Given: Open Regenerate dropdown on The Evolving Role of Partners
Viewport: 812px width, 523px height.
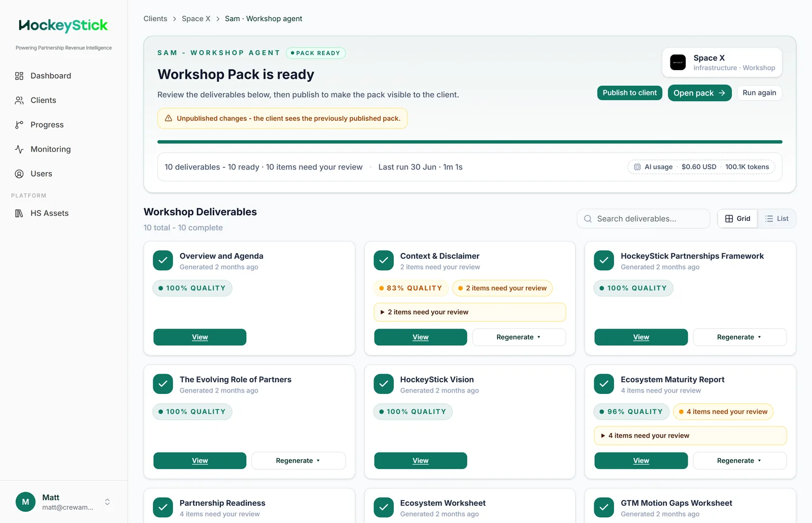Looking at the screenshot, I should [x=298, y=461].
